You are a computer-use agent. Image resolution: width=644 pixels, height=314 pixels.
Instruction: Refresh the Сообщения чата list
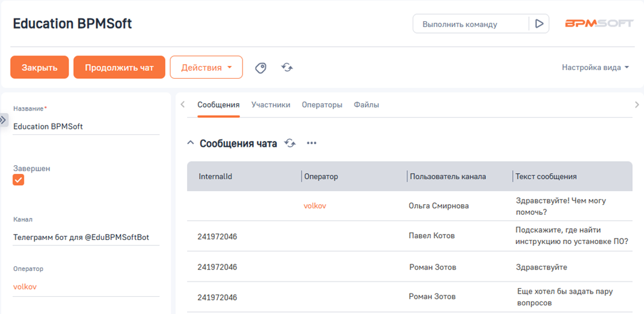pyautogui.click(x=290, y=143)
